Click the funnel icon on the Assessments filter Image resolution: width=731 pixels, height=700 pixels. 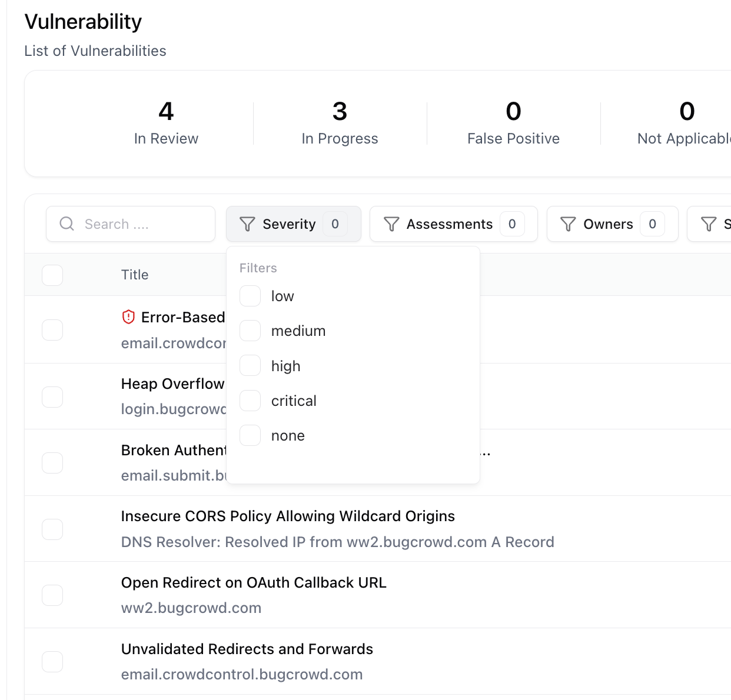[x=391, y=224]
